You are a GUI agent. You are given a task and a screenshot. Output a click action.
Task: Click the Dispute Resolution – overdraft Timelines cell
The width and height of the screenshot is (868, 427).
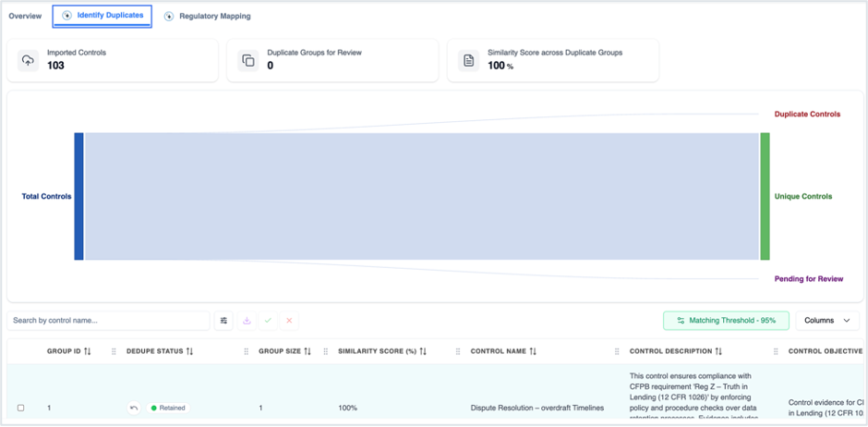click(x=537, y=409)
